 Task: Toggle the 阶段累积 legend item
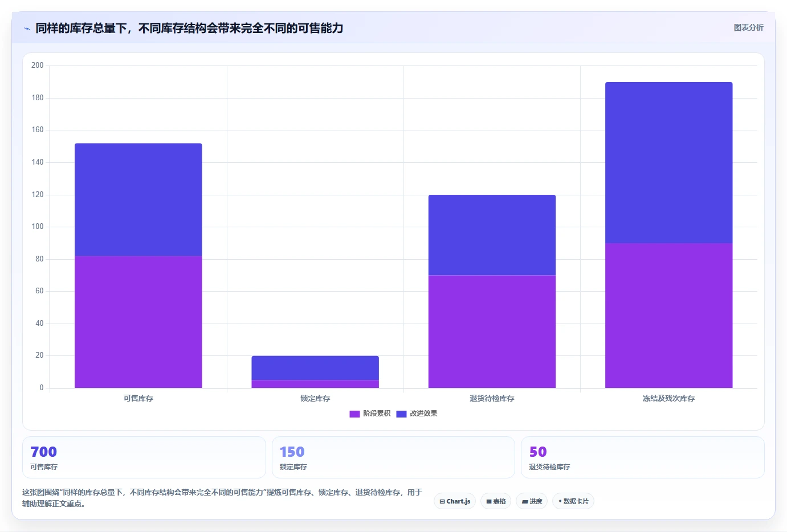pos(370,414)
